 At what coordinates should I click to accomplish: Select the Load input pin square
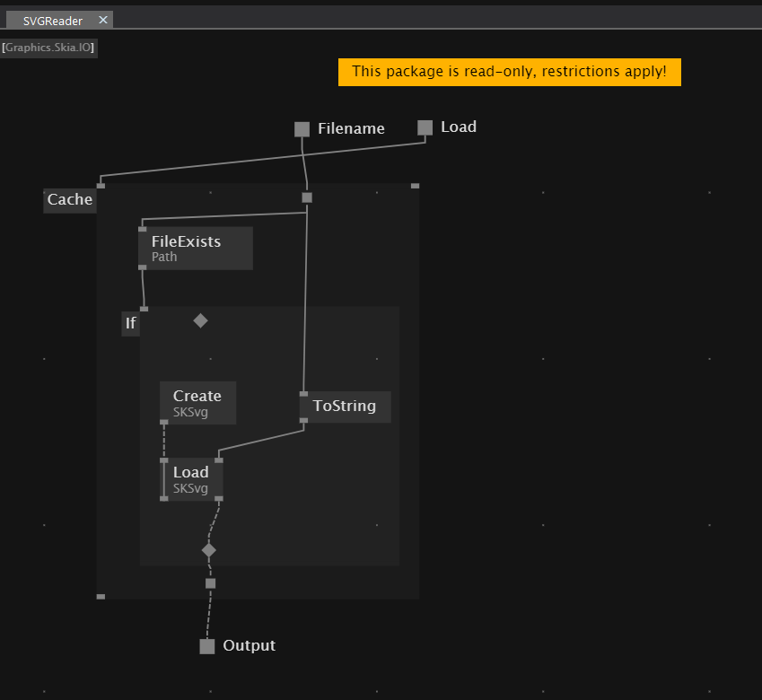(425, 127)
